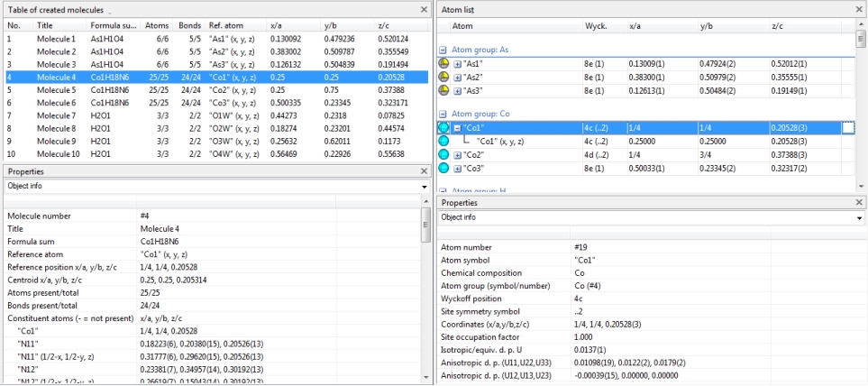
Task: Close the Table of created molecules panel
Action: point(425,8)
